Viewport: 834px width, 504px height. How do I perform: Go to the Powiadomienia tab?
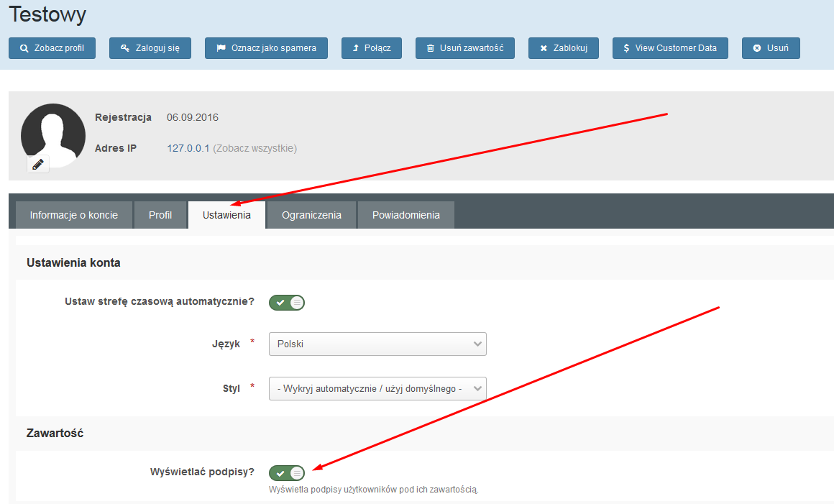[405, 215]
